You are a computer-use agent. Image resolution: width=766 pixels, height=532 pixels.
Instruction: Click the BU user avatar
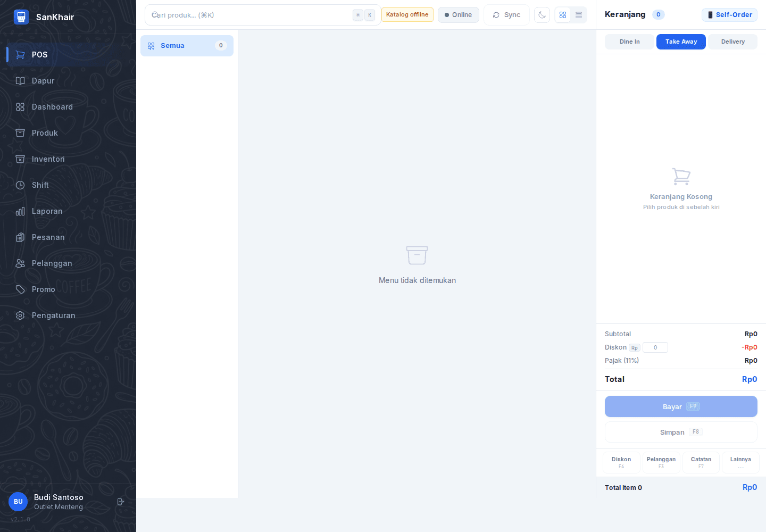click(x=18, y=502)
